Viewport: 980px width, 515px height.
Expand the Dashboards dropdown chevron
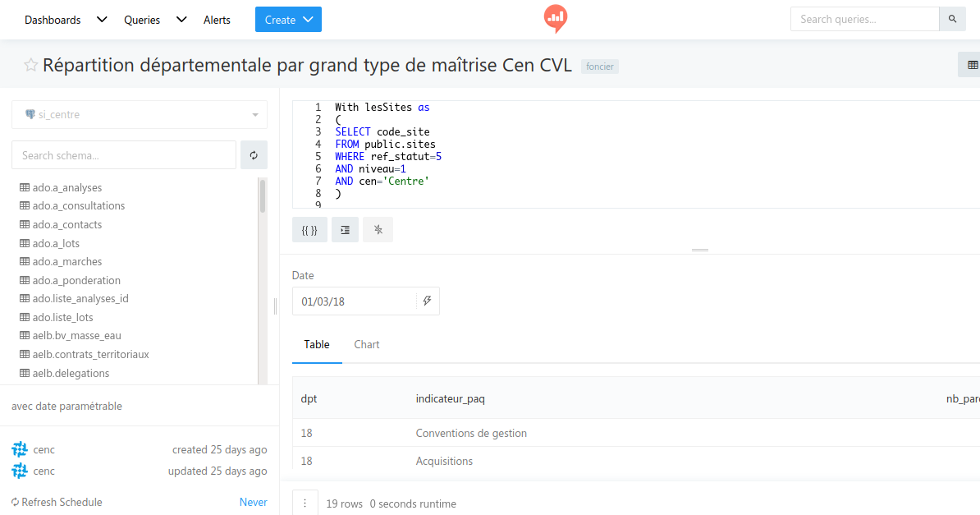(x=101, y=19)
